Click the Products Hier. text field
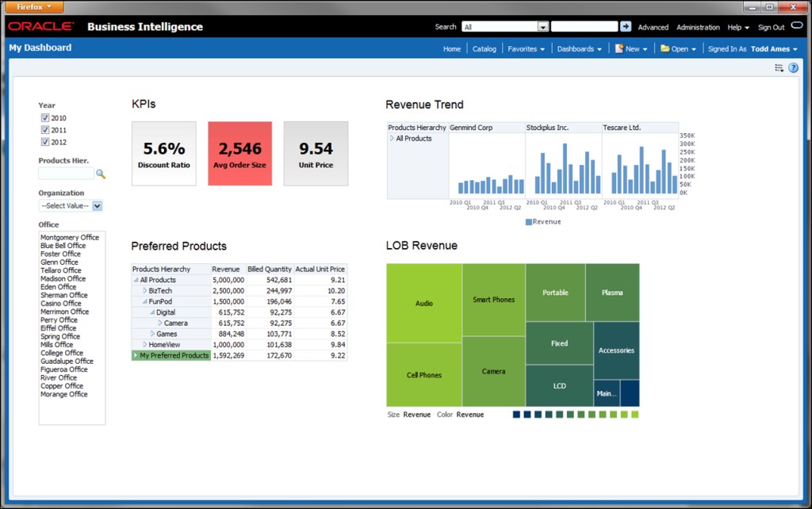 tap(67, 174)
